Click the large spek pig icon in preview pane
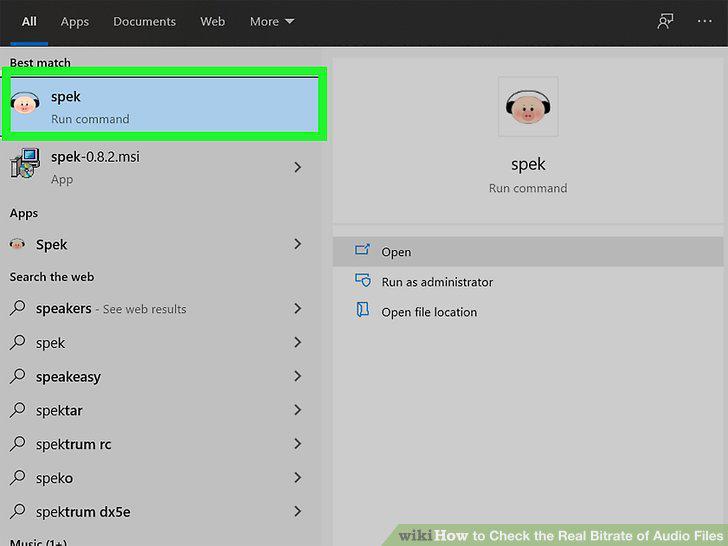Image resolution: width=728 pixels, height=546 pixels. (528, 107)
